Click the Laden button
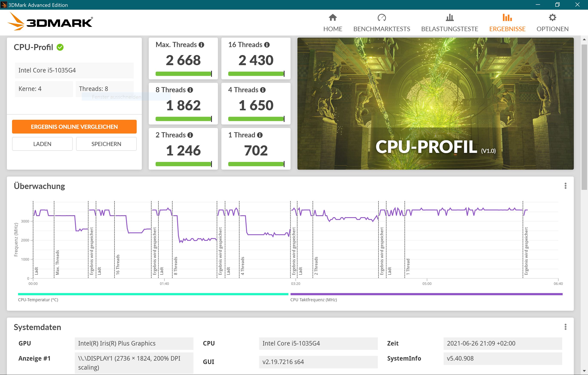 click(42, 144)
